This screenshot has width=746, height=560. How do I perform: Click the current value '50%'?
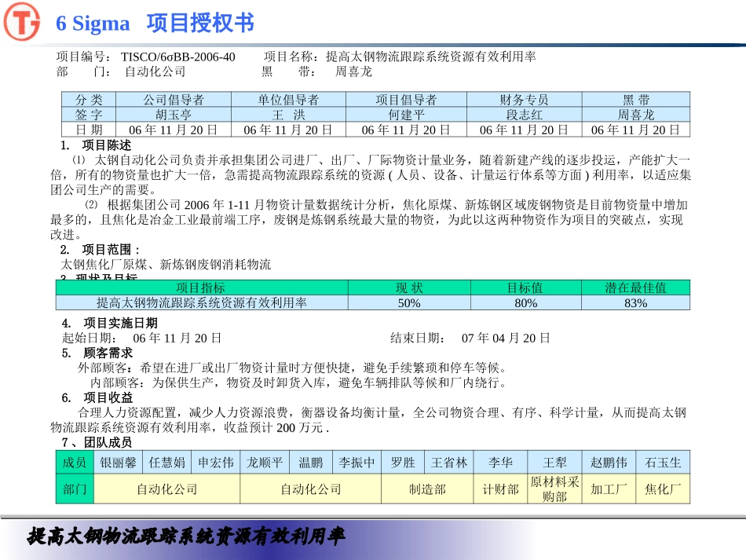409,302
